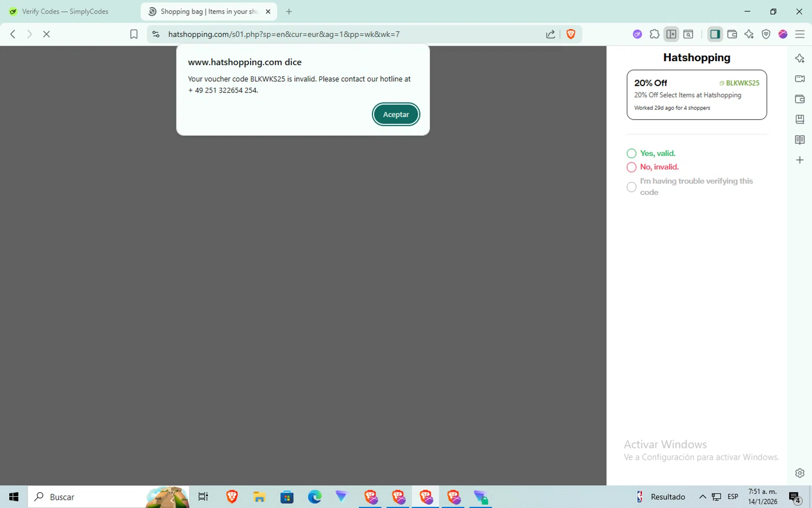The image size is (812, 508).
Task: Switch to the Verify Codes — SimplyCodes tab
Action: (x=65, y=11)
